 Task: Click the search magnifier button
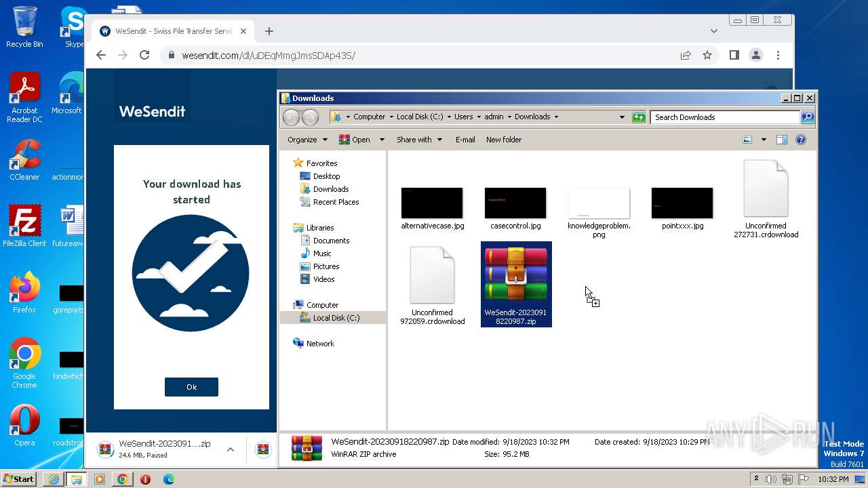(x=808, y=117)
